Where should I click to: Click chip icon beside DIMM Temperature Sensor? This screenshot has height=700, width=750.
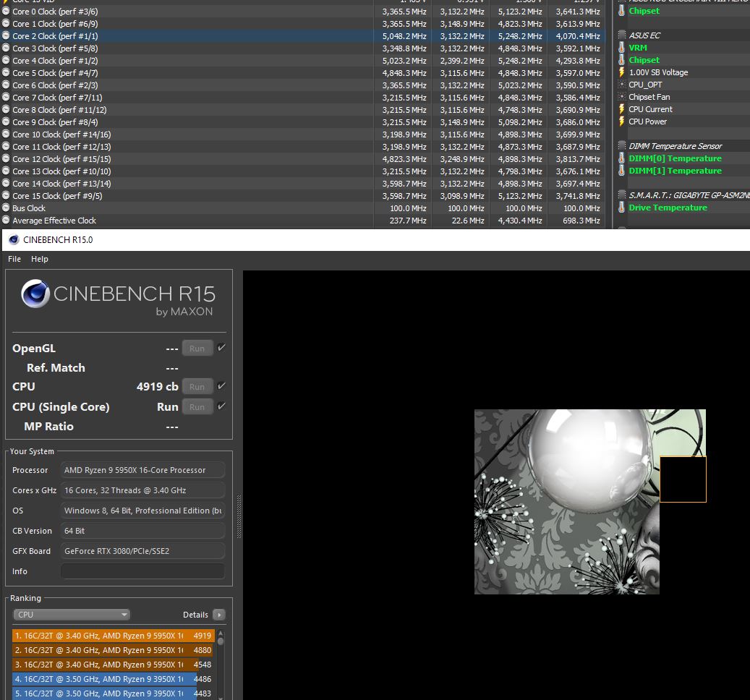(622, 146)
